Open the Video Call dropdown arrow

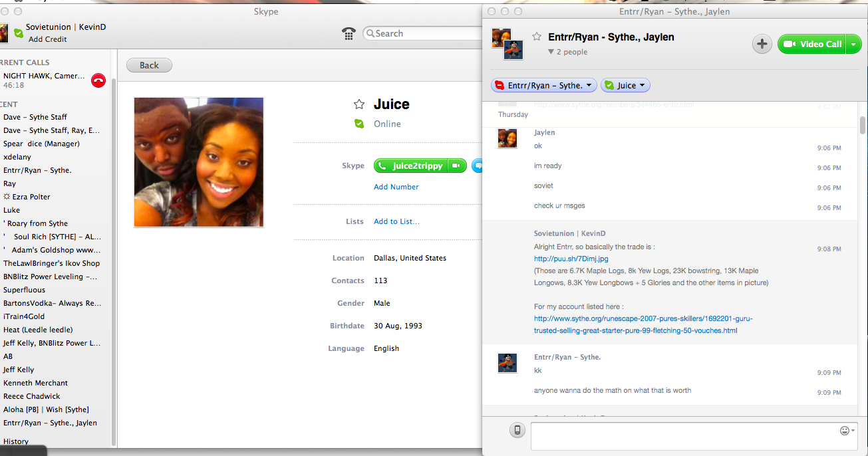853,45
